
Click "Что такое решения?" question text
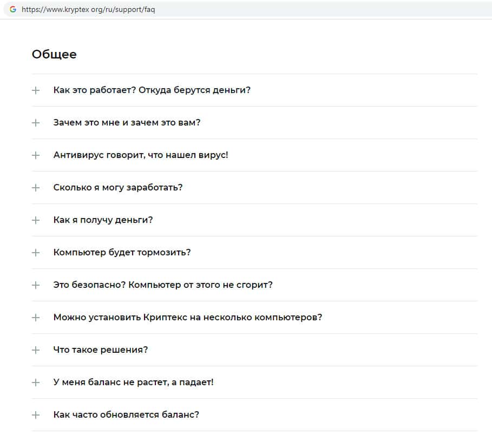[101, 350]
